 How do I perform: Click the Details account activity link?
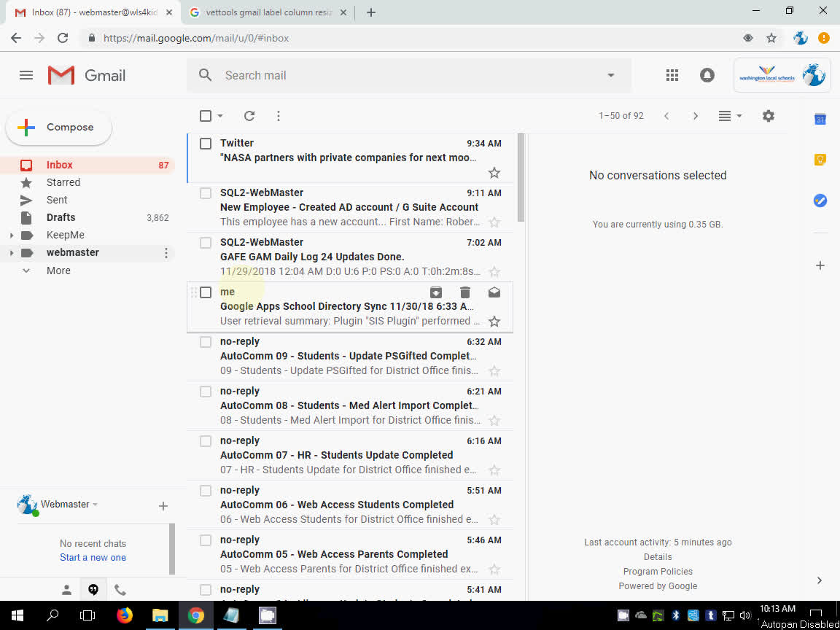657,556
